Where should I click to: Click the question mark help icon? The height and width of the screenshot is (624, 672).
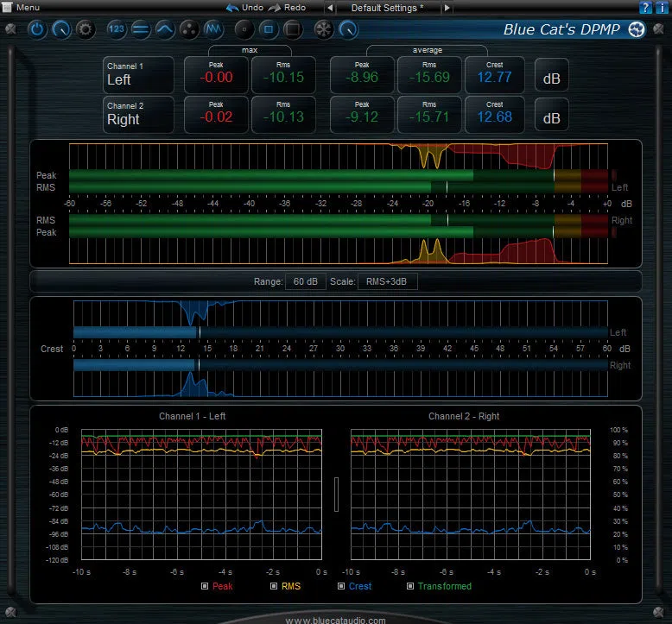point(645,7)
